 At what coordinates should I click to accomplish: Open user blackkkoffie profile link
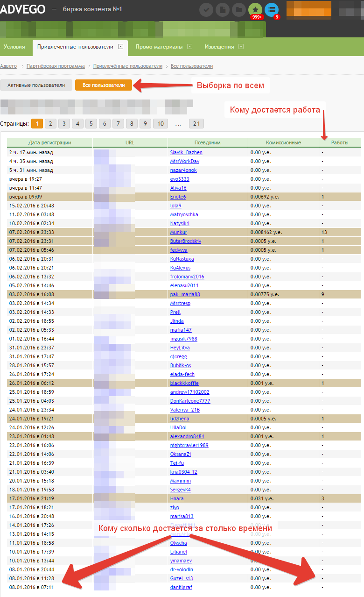click(x=184, y=383)
